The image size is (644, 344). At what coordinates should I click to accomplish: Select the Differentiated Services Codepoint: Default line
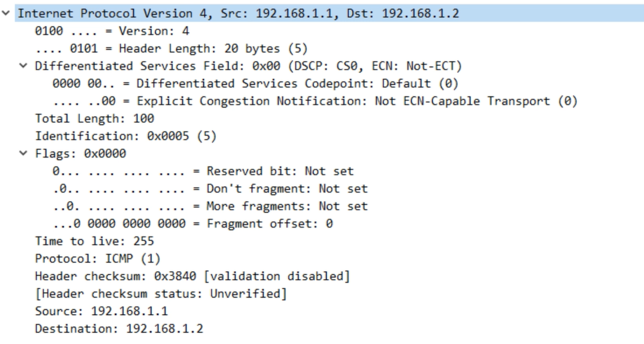click(255, 83)
